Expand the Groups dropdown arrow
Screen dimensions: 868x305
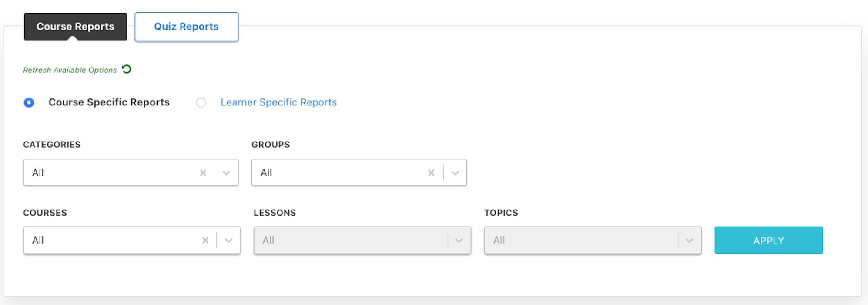point(455,173)
